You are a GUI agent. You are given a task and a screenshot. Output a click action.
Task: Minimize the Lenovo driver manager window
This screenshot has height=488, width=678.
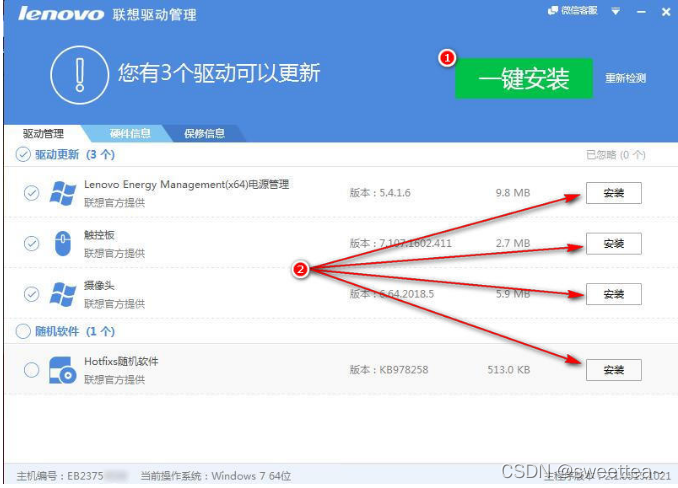(641, 12)
